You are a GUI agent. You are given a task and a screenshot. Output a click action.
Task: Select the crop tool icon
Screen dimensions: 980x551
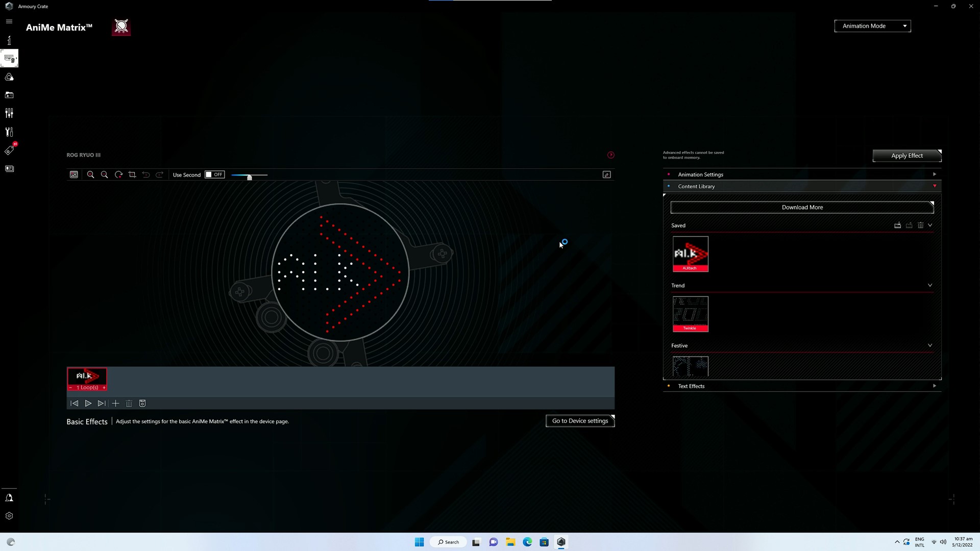[132, 174]
